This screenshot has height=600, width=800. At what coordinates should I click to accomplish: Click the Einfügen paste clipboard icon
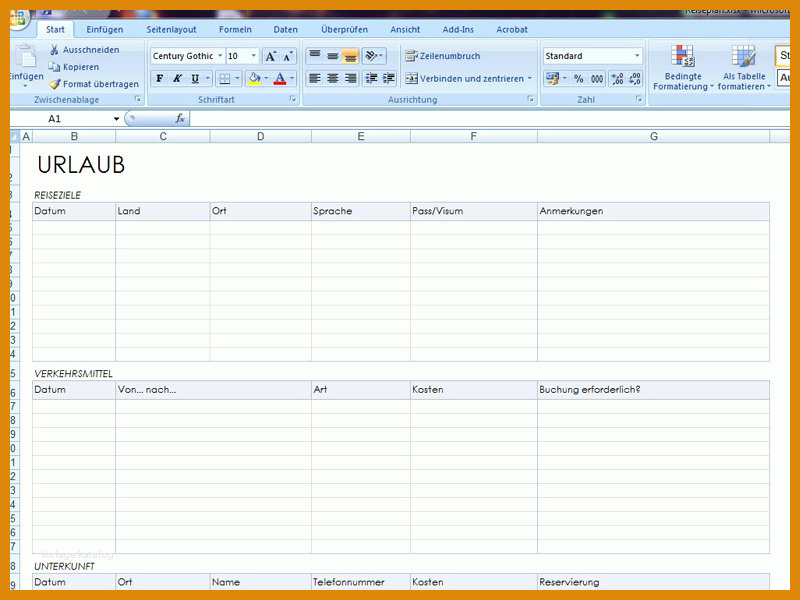coord(25,57)
